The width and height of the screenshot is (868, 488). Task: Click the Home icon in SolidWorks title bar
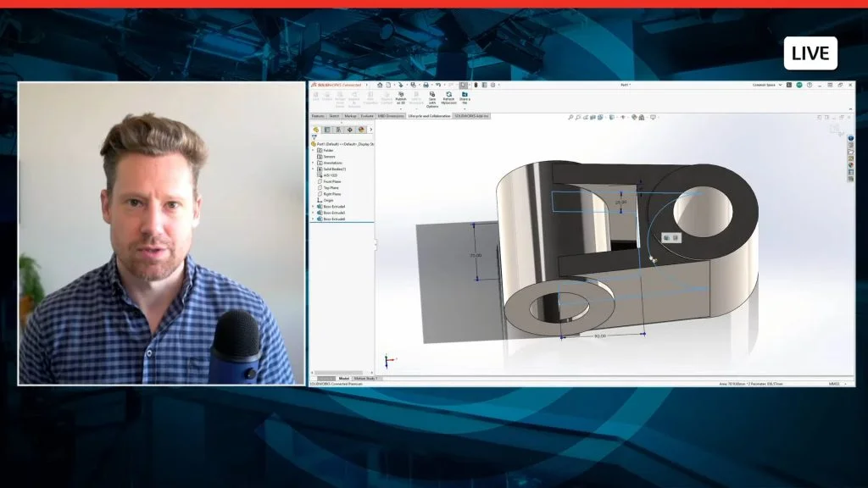tap(381, 85)
